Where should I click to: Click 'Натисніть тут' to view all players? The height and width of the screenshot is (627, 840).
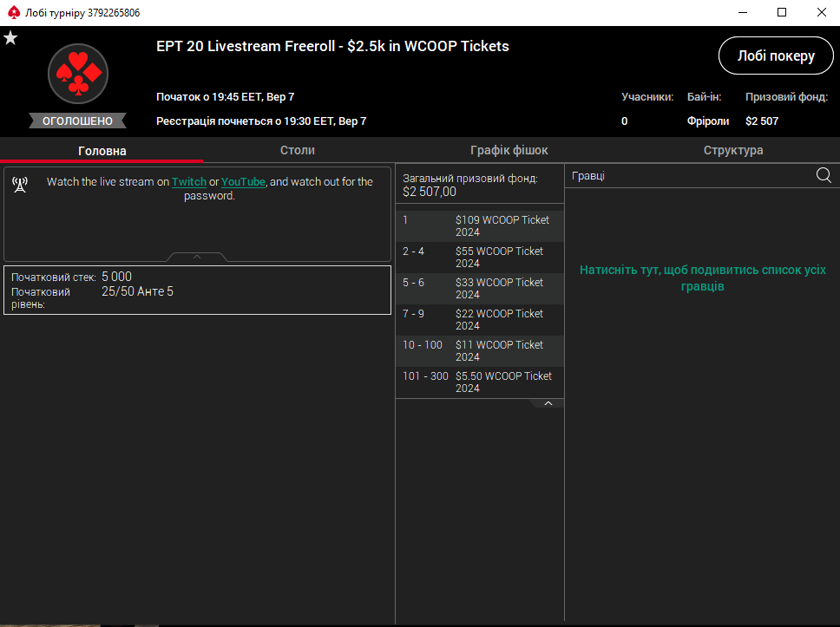[702, 278]
